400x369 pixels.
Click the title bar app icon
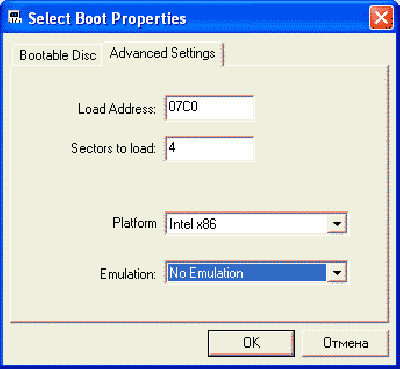tap(15, 17)
